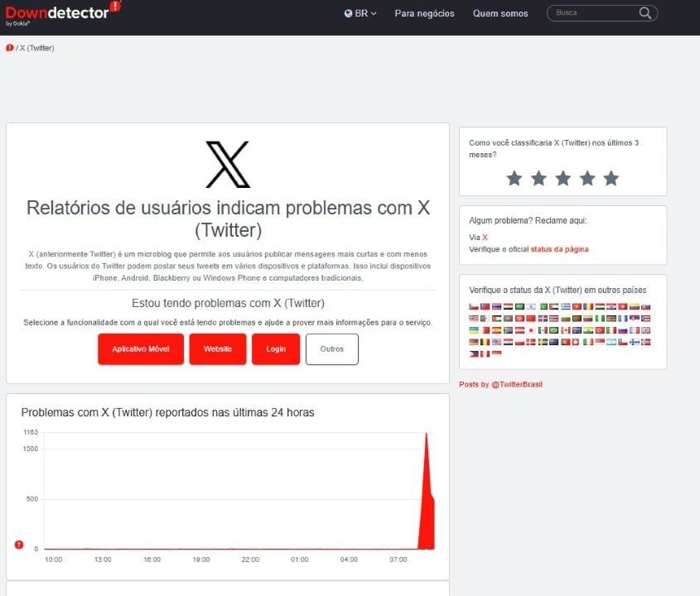Select the Switzerland flag
Screen dimensions: 700x596
[576, 342]
